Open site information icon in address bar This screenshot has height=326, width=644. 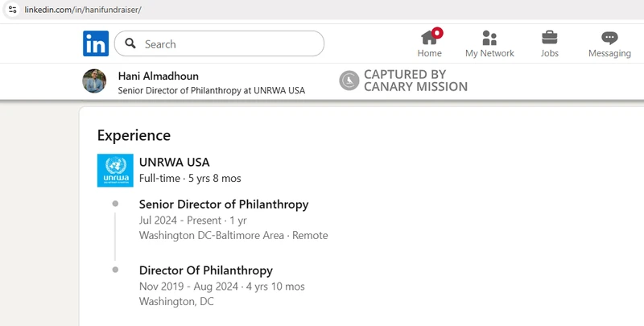pos(11,8)
